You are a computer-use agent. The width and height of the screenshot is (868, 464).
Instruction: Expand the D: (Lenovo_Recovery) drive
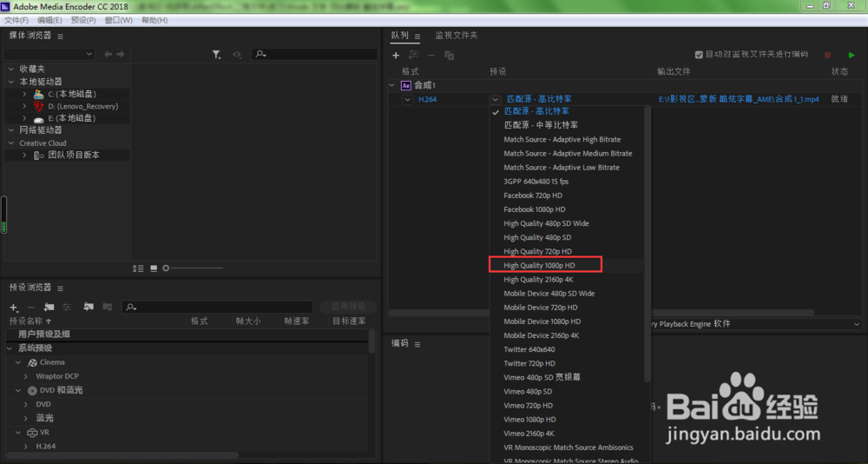point(24,106)
